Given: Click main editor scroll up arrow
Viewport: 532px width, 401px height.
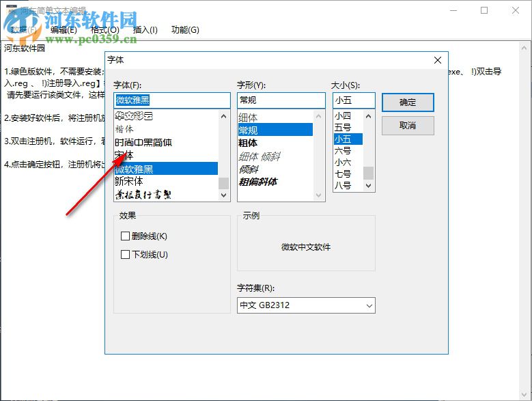Looking at the screenshot, I should (524, 49).
